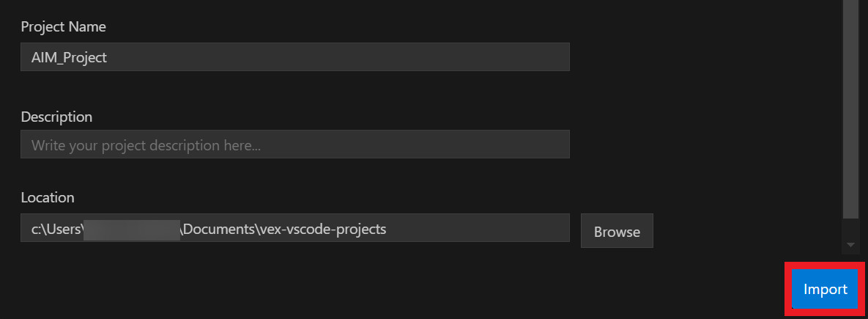
Task: Click the 'Description' label
Action: tap(56, 117)
